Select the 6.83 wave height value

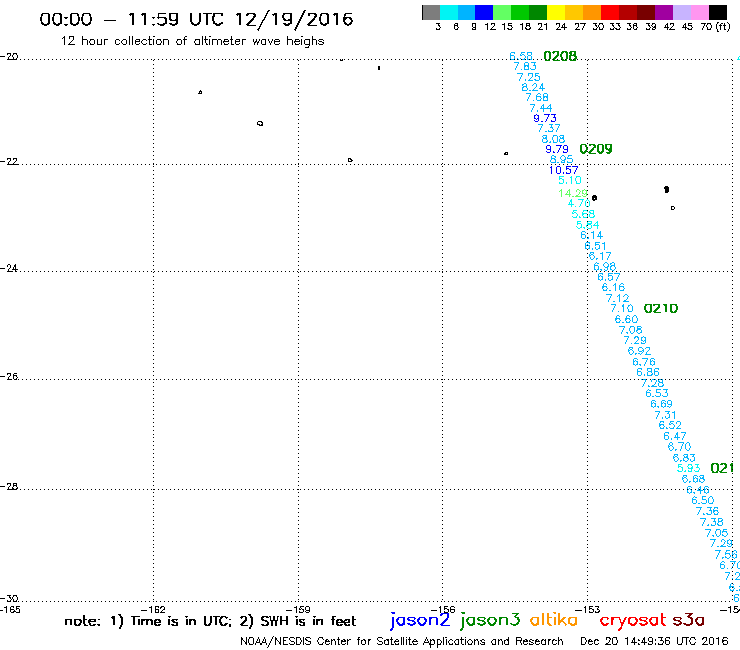tap(684, 458)
